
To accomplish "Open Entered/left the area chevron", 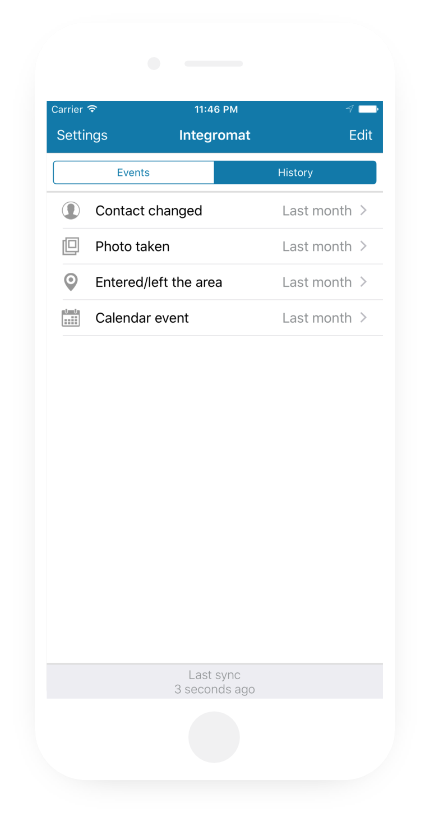I will coord(363,282).
